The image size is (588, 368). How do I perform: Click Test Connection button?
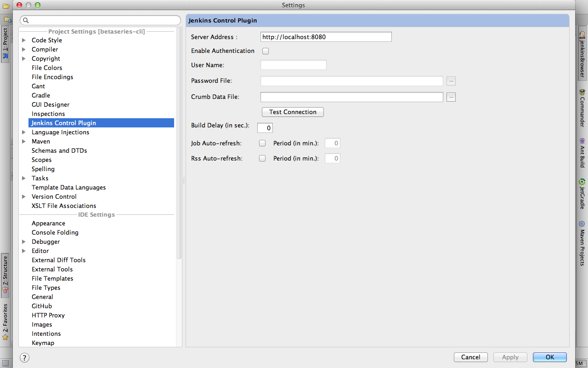coord(293,112)
